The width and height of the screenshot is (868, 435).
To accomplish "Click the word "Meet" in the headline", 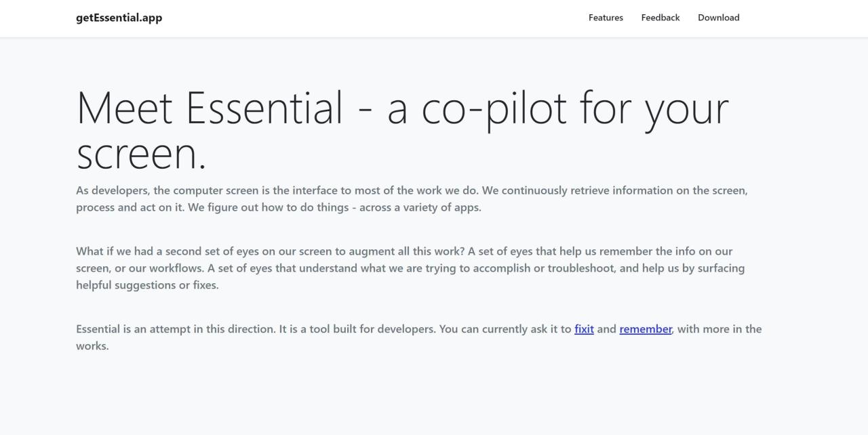I will point(125,108).
